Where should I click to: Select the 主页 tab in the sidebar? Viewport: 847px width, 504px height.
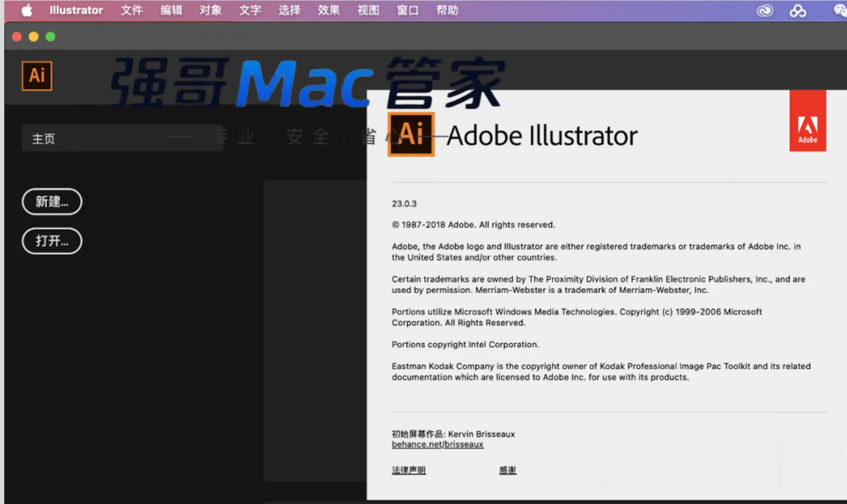point(122,139)
